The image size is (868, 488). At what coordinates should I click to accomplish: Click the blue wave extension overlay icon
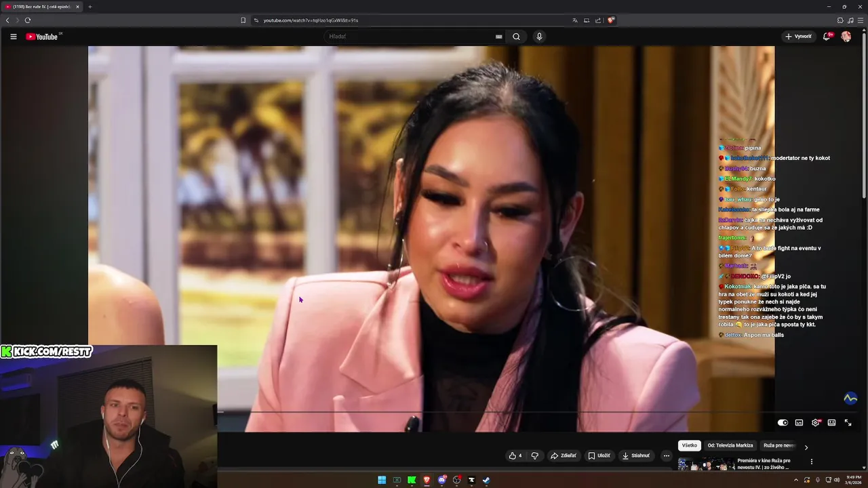[x=850, y=399]
